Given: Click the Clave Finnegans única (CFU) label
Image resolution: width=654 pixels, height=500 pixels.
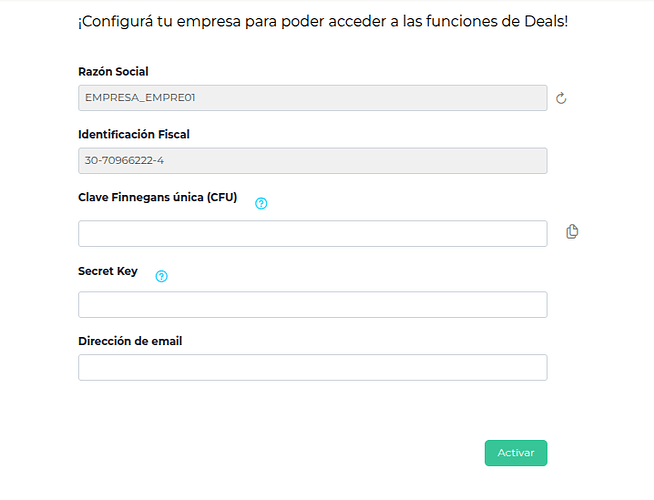Looking at the screenshot, I should tap(157, 197).
